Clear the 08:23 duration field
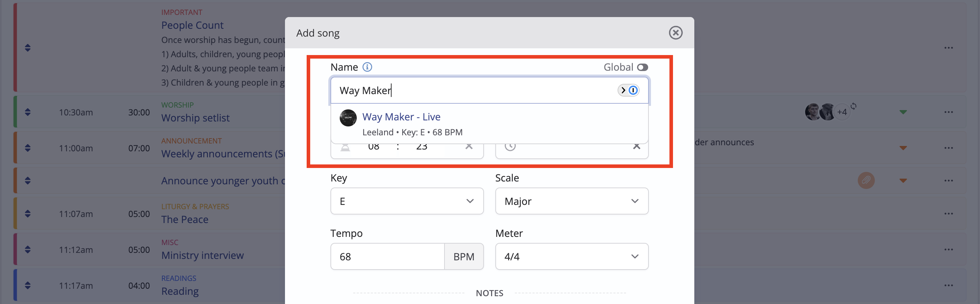Screen dimensions: 980x304 click(469, 146)
